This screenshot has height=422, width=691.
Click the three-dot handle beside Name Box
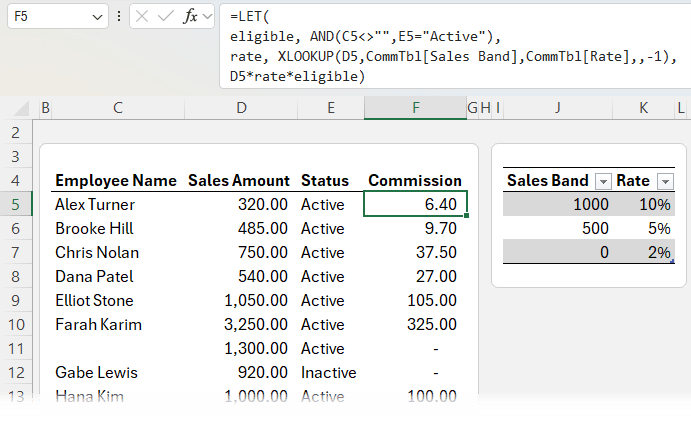(x=119, y=17)
